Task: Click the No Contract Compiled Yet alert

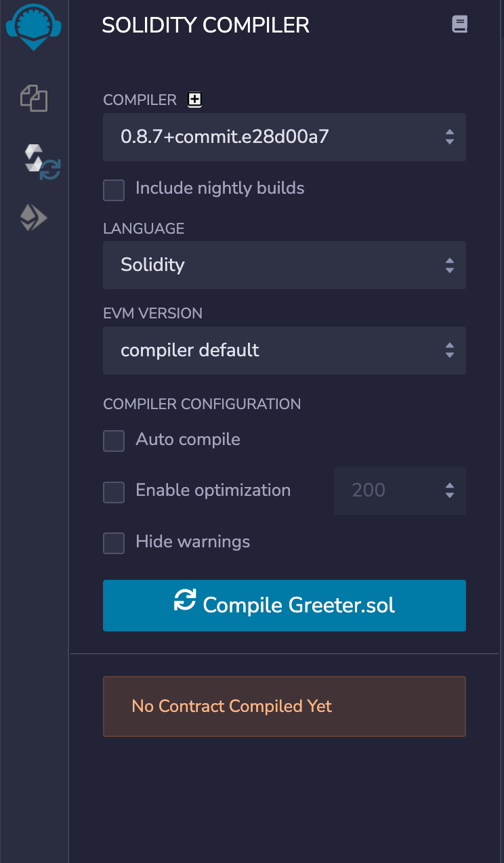Action: pyautogui.click(x=285, y=706)
